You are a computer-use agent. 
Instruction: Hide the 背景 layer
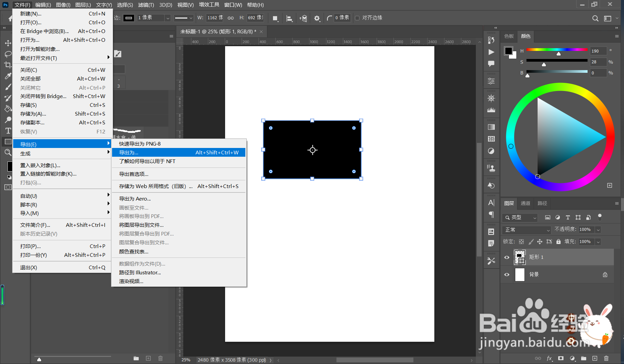point(507,275)
